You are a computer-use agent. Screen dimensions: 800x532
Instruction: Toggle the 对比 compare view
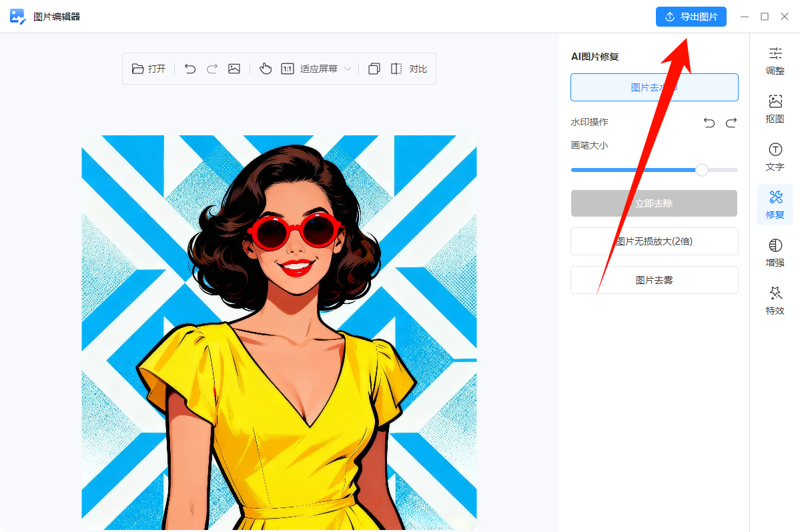click(409, 69)
